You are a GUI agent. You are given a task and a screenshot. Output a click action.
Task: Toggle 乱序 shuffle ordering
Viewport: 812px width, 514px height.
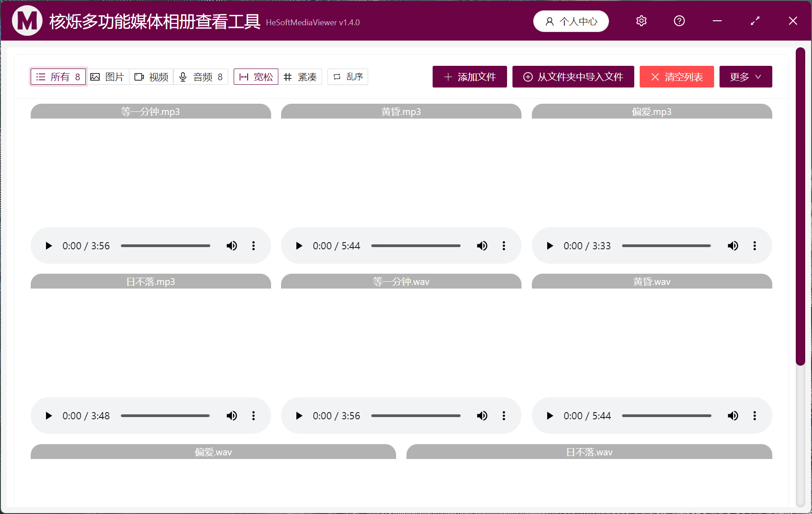pos(347,77)
